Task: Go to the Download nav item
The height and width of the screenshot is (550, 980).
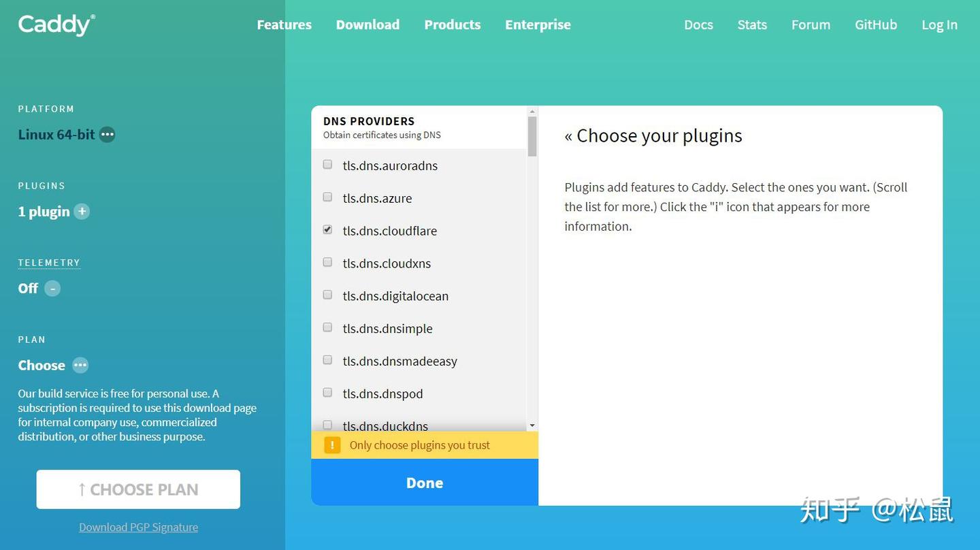Action: (x=367, y=25)
